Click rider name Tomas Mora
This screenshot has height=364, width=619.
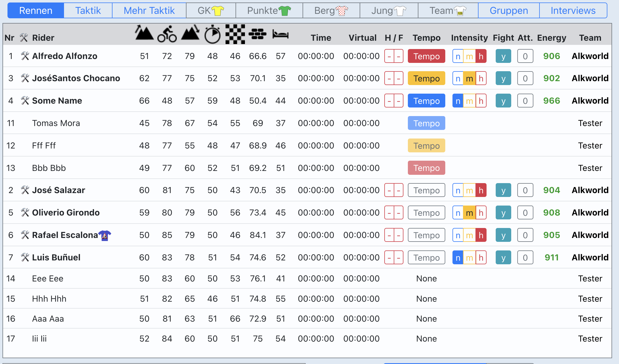(56, 123)
